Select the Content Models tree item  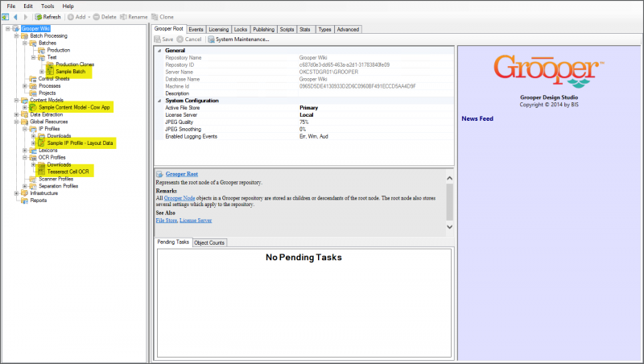pyautogui.click(x=47, y=100)
